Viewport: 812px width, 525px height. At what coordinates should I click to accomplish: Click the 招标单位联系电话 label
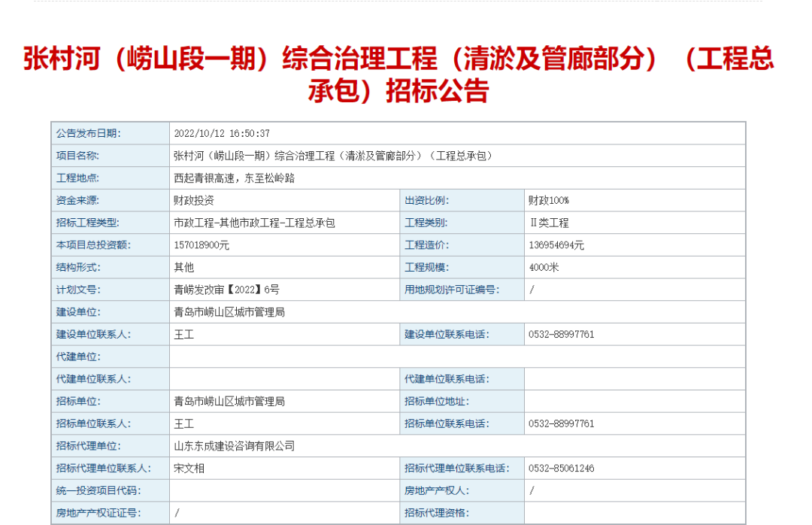447,423
